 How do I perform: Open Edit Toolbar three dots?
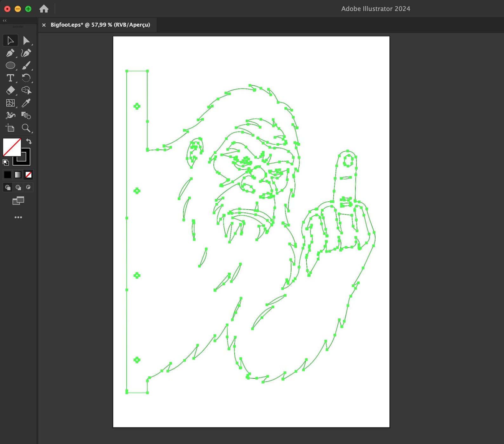(x=18, y=217)
